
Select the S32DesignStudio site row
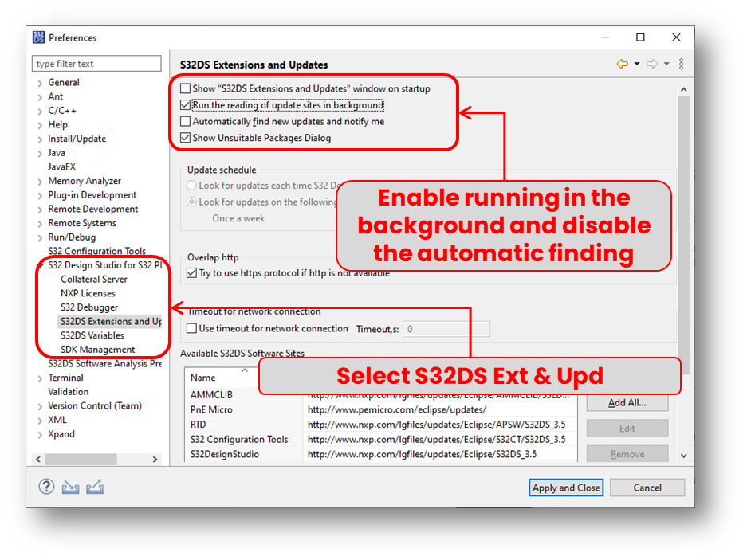click(x=380, y=454)
